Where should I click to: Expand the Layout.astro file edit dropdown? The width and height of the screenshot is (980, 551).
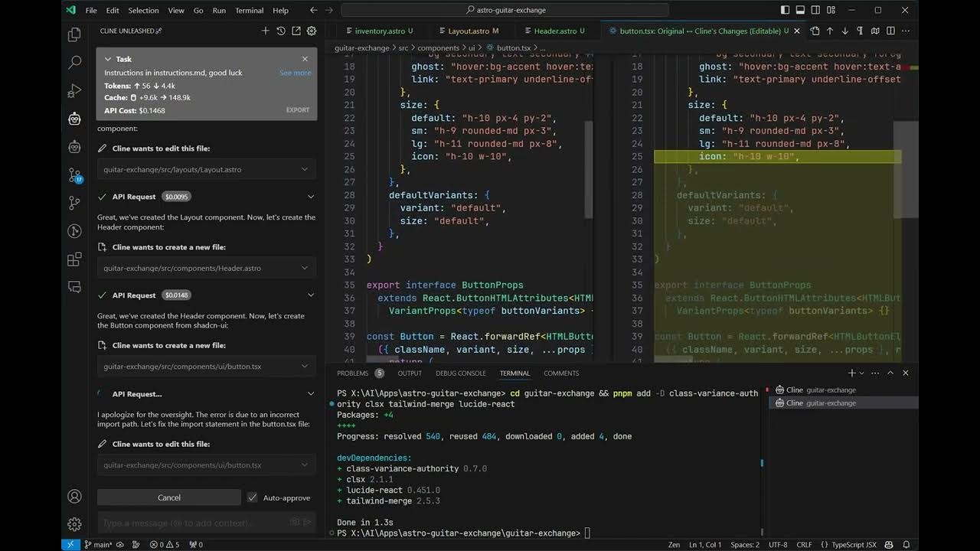pos(304,169)
